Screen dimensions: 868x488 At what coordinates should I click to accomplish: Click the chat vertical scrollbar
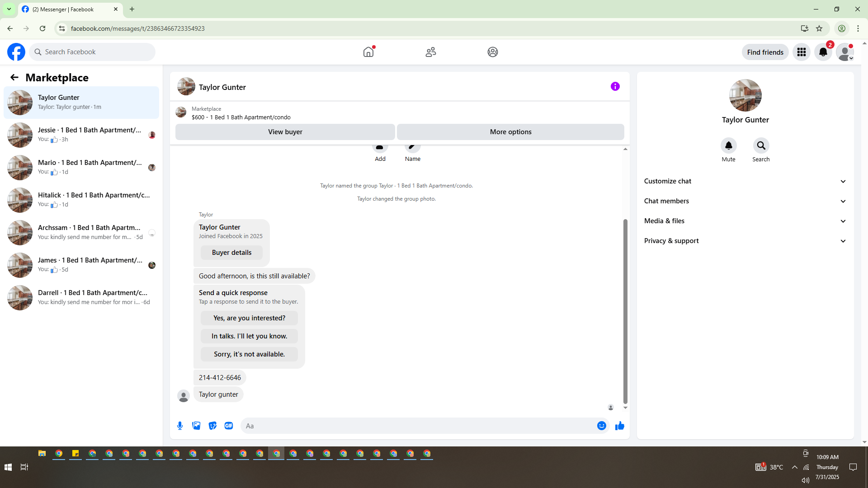click(x=625, y=312)
